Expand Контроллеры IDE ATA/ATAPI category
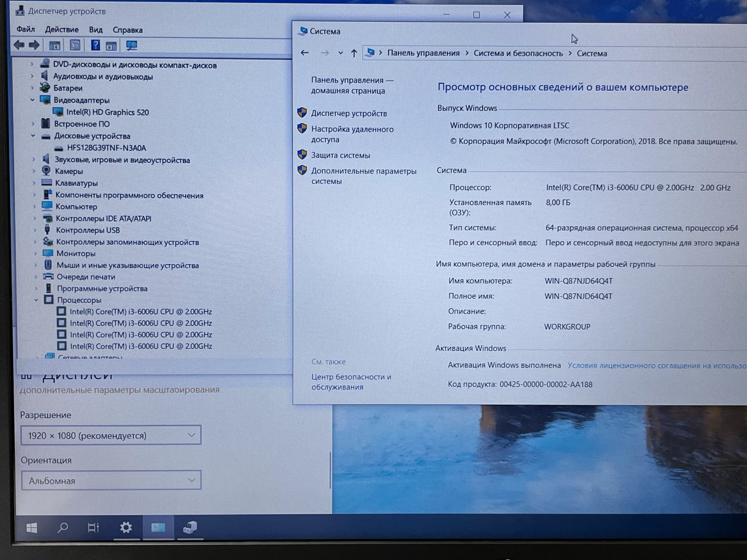This screenshot has height=560, width=747. coord(35,218)
